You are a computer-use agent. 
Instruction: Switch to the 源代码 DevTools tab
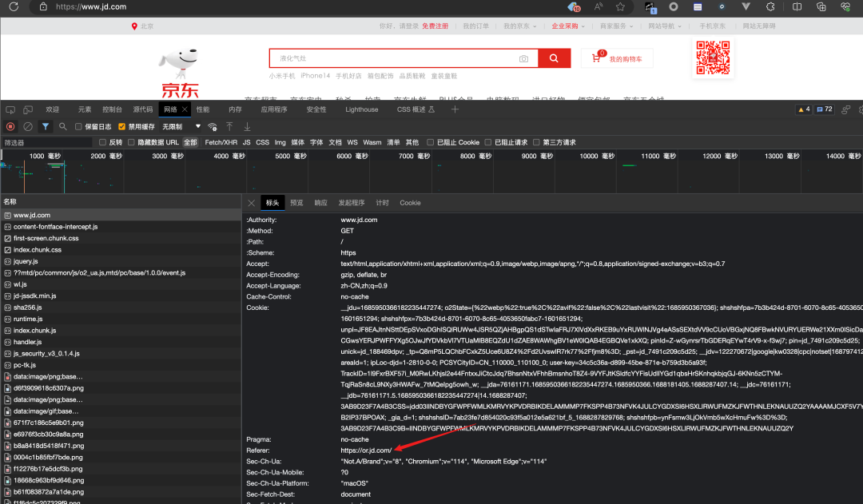tap(142, 109)
